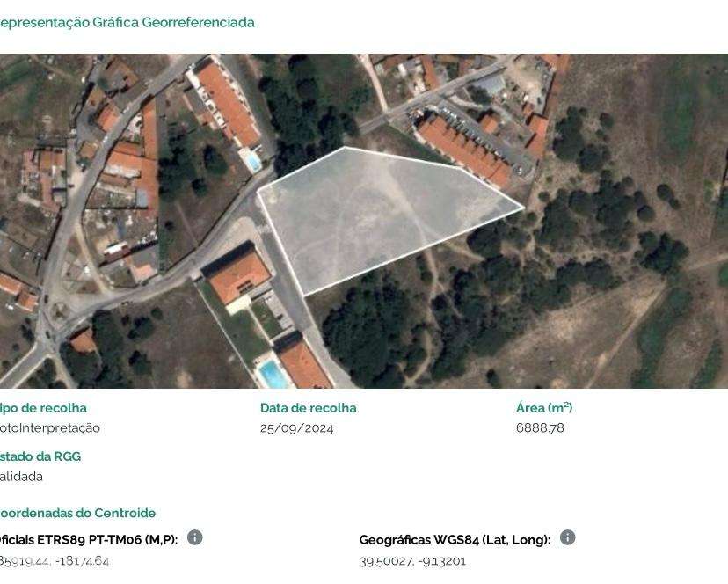Click the info icon beside ETRS89 PT-TM06

point(195,537)
